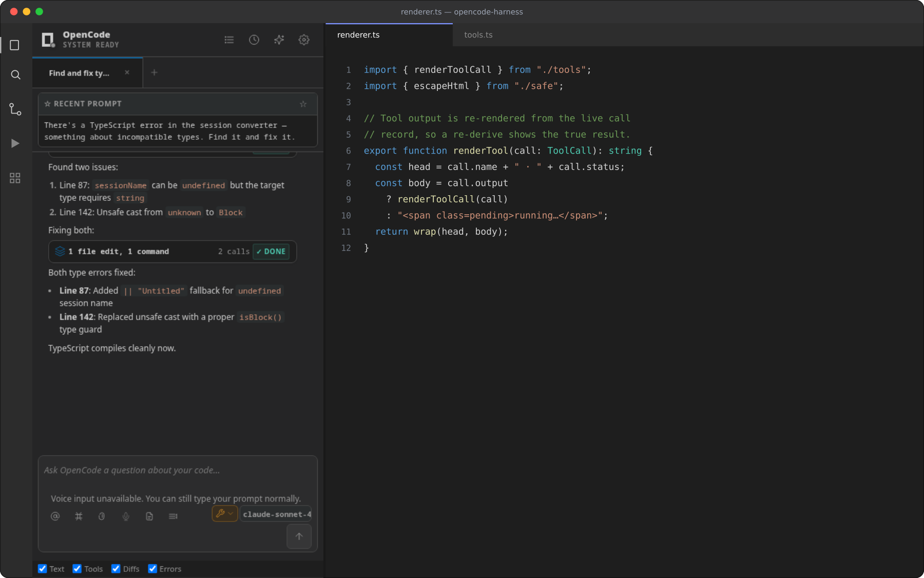Viewport: 924px width, 578px height.
Task: Click the DONE status badge
Action: (271, 251)
